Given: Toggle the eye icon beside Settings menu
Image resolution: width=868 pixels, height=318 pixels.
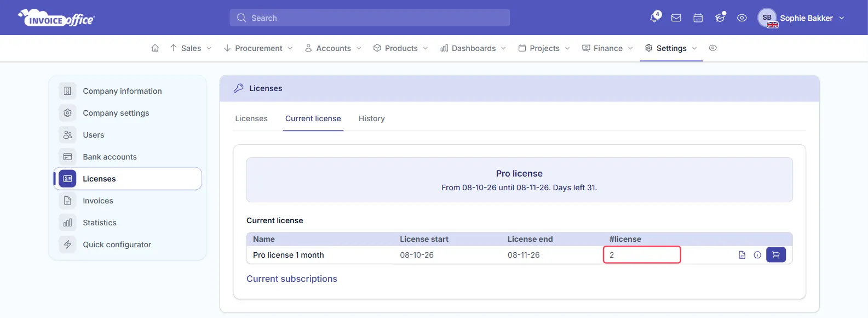Looking at the screenshot, I should click(713, 48).
